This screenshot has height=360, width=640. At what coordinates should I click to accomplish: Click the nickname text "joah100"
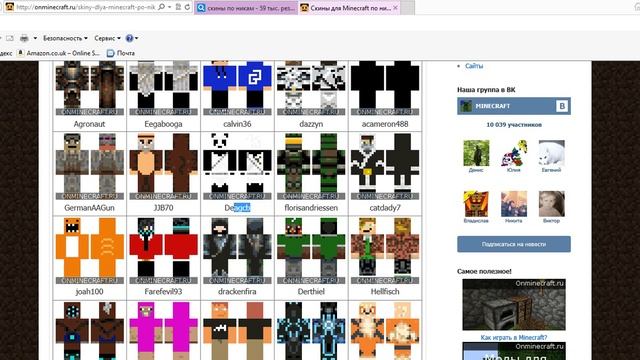pos(89,291)
